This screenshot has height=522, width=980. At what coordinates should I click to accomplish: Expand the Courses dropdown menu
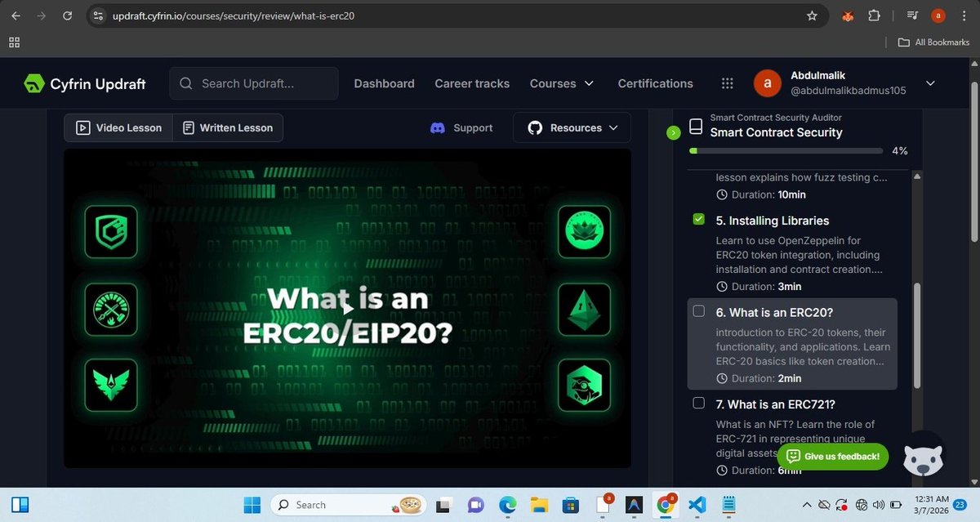[562, 83]
